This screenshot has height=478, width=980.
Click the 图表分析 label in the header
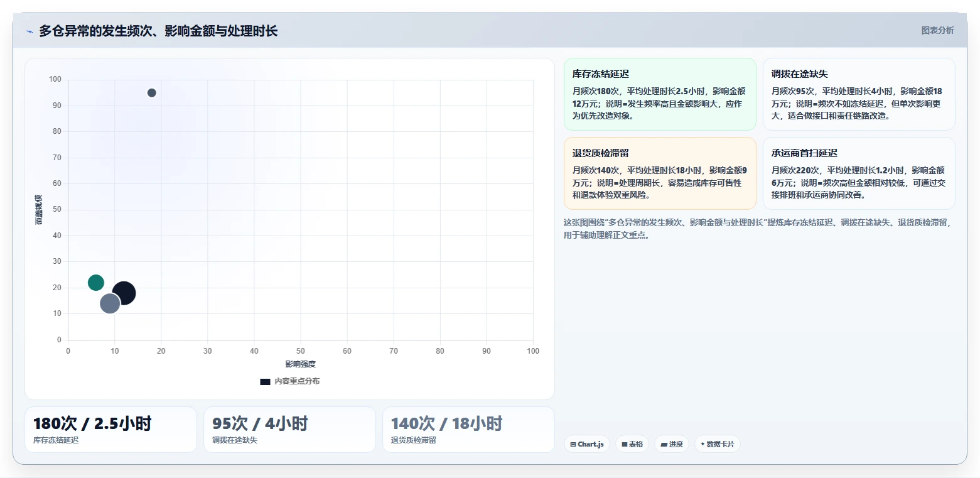937,31
